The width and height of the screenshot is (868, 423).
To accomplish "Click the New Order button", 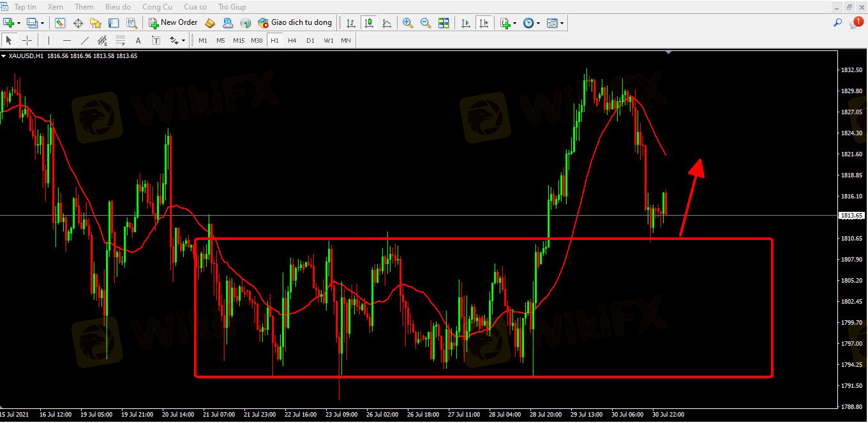I will coord(173,23).
